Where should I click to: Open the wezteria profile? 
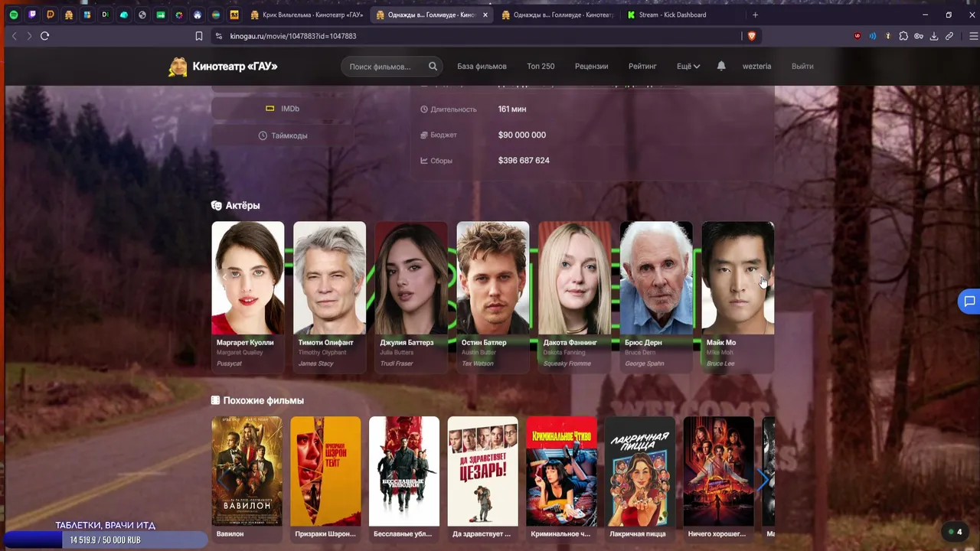756,67
